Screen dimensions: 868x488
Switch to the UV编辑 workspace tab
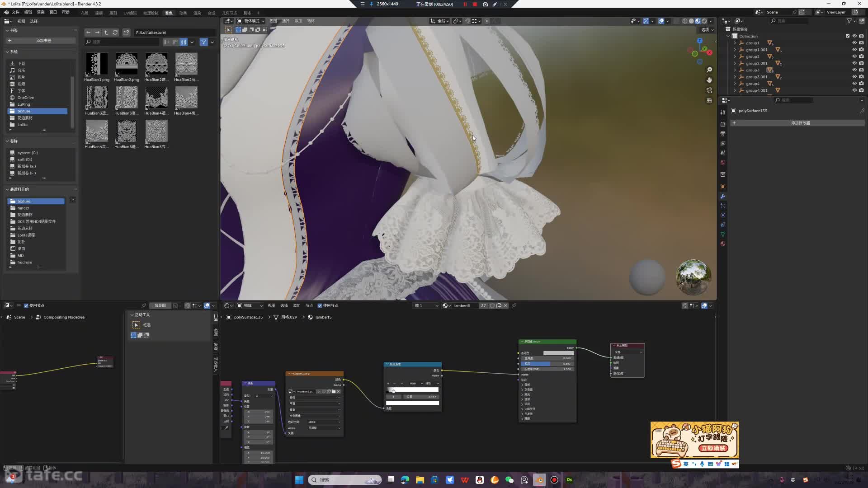pyautogui.click(x=130, y=13)
